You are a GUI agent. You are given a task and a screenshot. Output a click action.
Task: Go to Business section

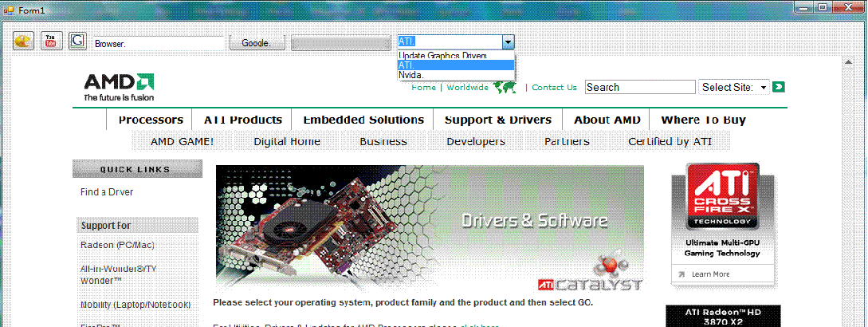(383, 141)
